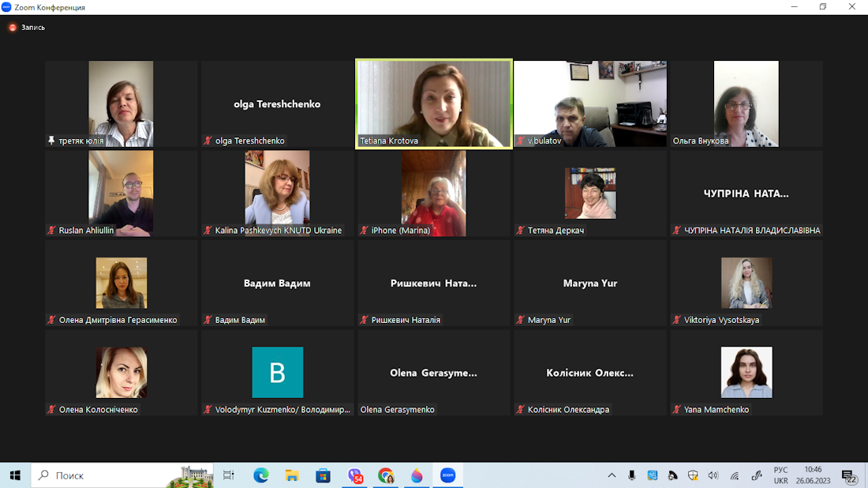Open the notification center in the tray

pos(849,475)
